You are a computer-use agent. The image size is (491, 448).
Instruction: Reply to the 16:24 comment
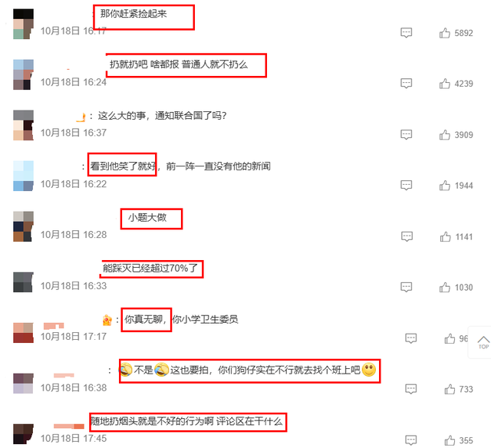(406, 84)
